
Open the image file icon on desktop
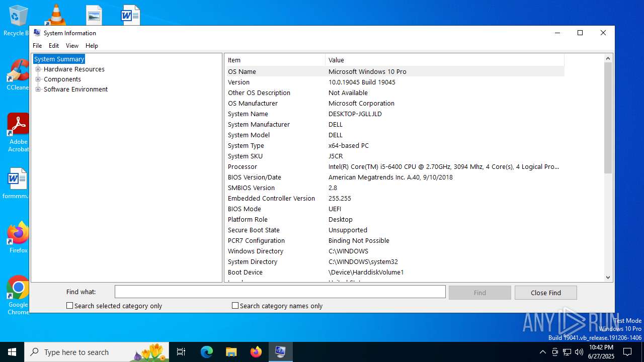pyautogui.click(x=94, y=15)
